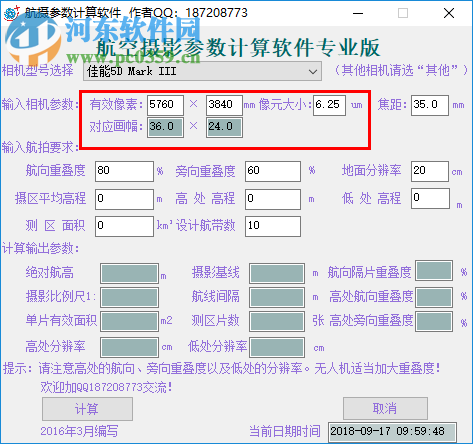The height and width of the screenshot is (444, 473).
Task: Click the 输入航拍要求 label
Action: tap(41, 147)
